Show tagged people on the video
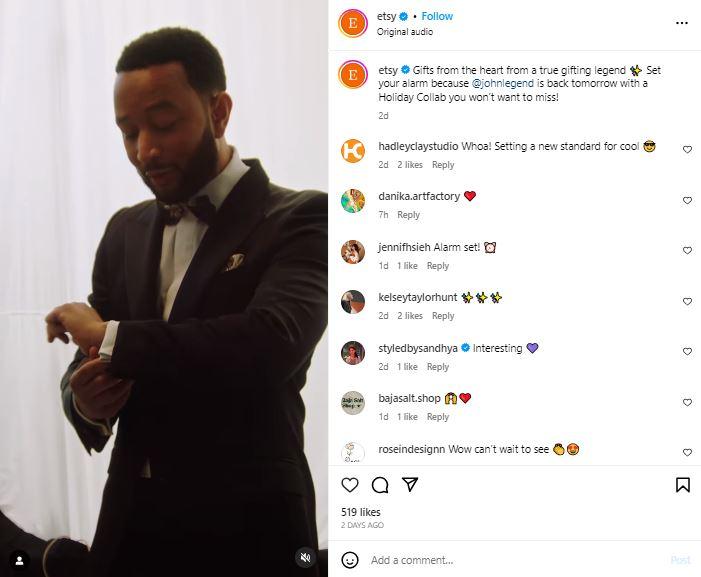This screenshot has height=577, width=701. [20, 559]
